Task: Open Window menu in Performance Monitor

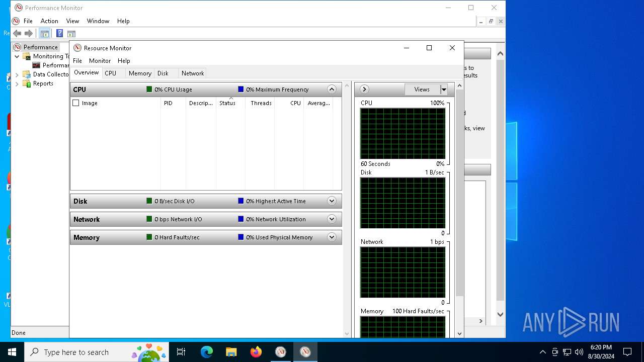Action: click(x=98, y=21)
